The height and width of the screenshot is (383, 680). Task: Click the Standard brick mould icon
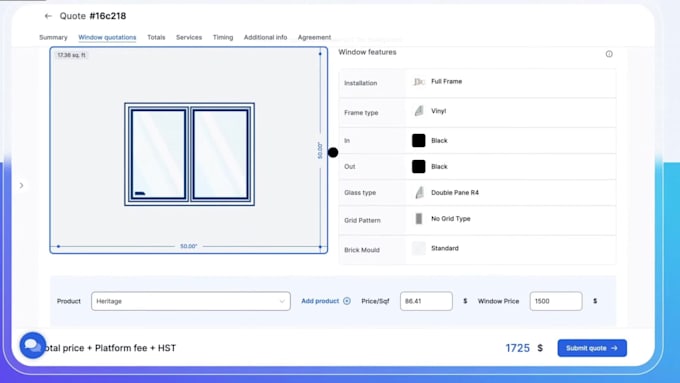point(418,248)
